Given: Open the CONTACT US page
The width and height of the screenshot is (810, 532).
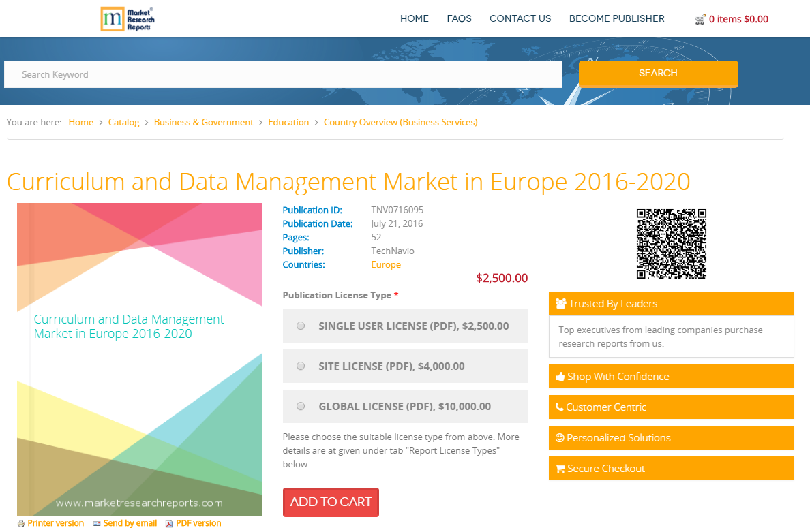Looking at the screenshot, I should tap(520, 18).
